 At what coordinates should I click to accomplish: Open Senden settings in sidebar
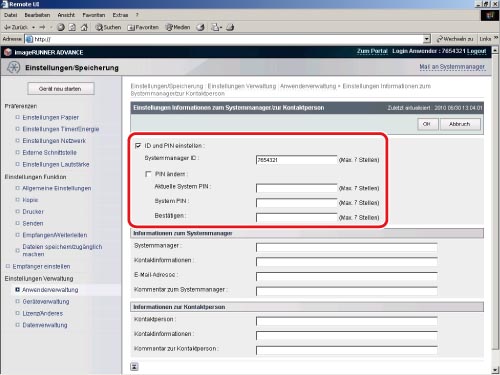[x=33, y=223]
